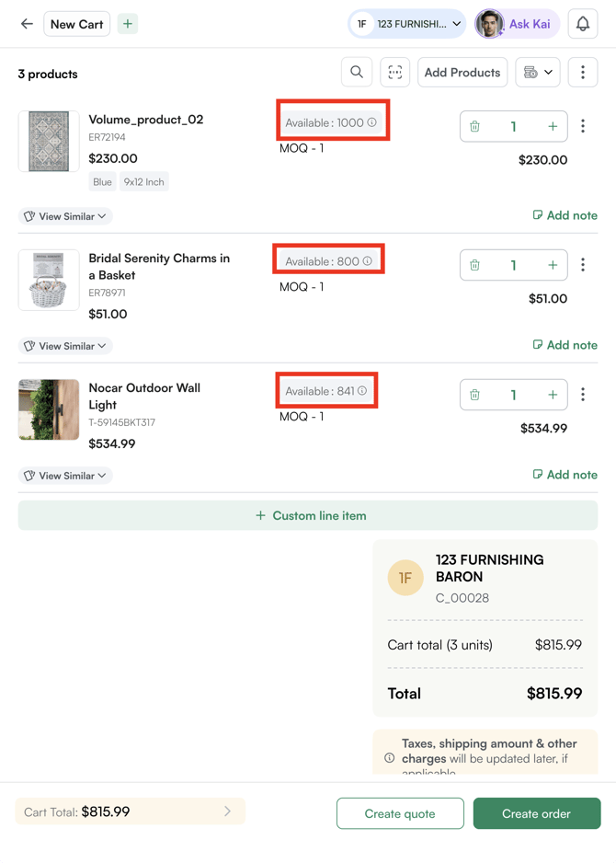Image resolution: width=616 pixels, height=863 pixels.
Task: Delete Volume_product_02 using its trash icon
Action: tap(474, 126)
